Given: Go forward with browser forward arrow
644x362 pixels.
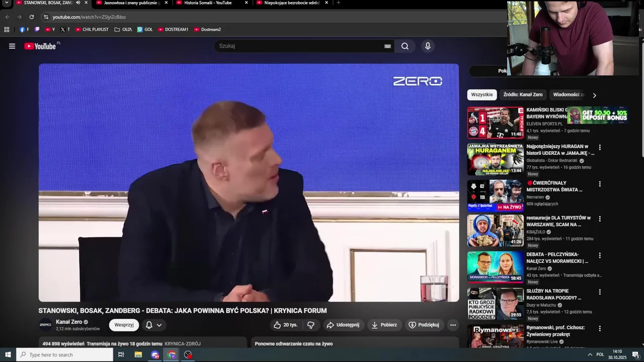Looking at the screenshot, I should tap(19, 17).
